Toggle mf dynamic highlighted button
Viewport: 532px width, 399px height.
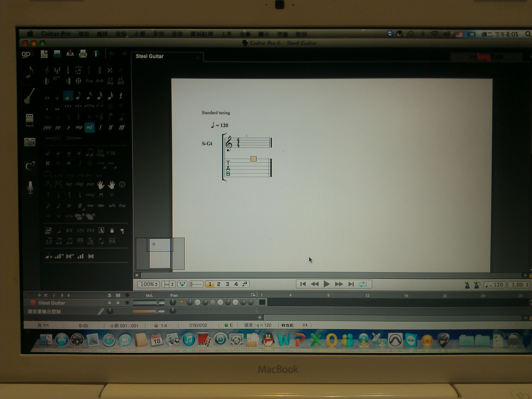tap(89, 127)
